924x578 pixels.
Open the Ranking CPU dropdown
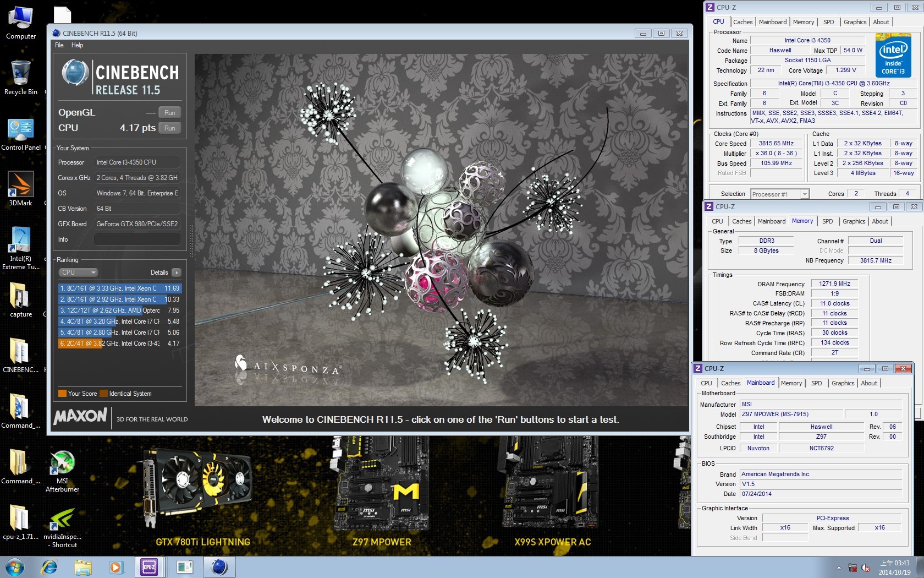click(78, 272)
